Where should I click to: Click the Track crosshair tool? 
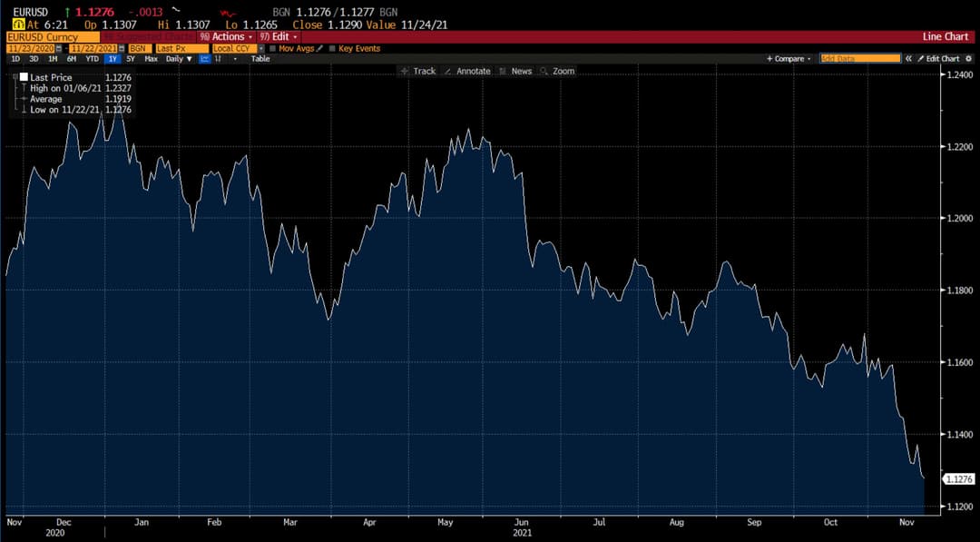coord(417,71)
